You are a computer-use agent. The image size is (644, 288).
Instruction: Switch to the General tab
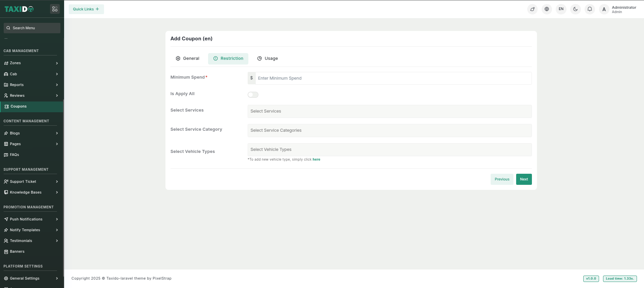pyautogui.click(x=188, y=58)
